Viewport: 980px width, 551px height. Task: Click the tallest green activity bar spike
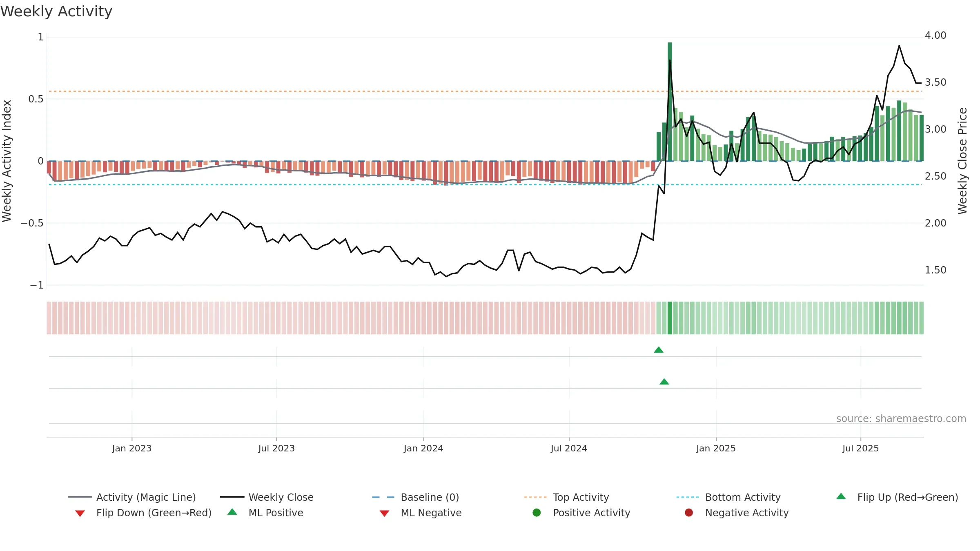(670, 101)
